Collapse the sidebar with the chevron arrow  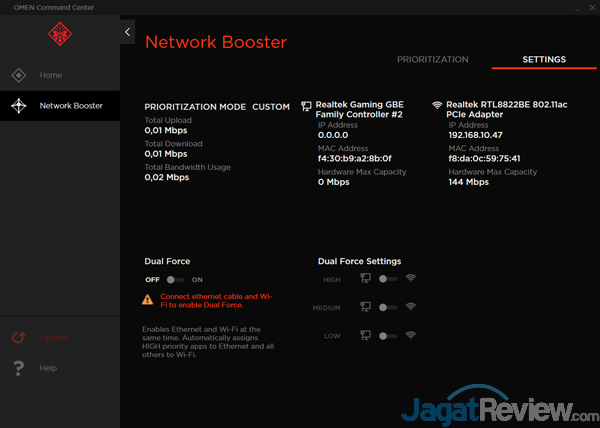click(127, 32)
